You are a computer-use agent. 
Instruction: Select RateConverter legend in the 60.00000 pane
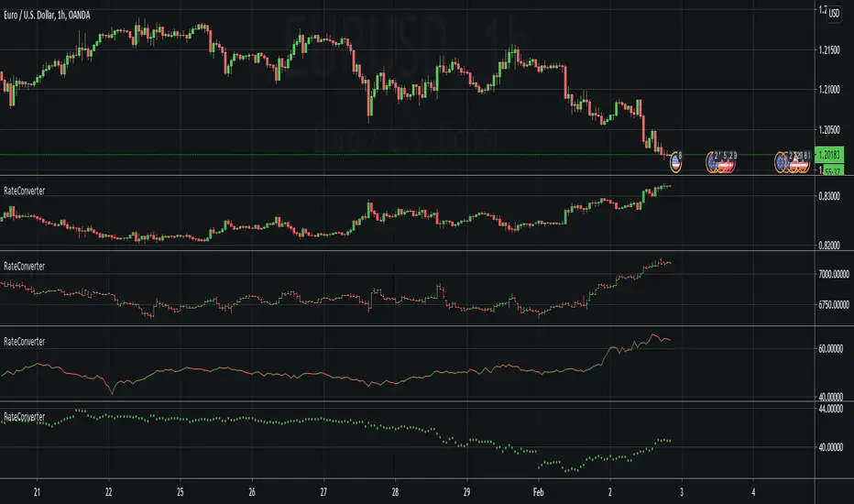[25, 341]
